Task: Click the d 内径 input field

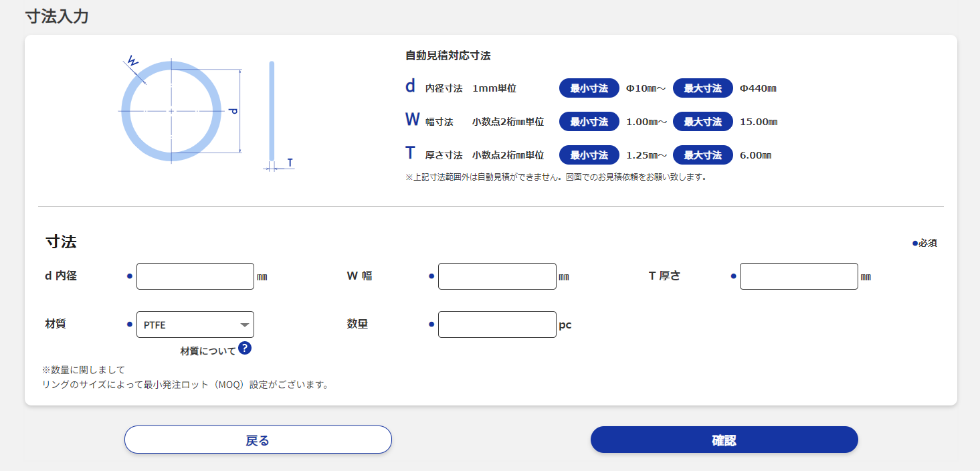Action: (x=195, y=276)
